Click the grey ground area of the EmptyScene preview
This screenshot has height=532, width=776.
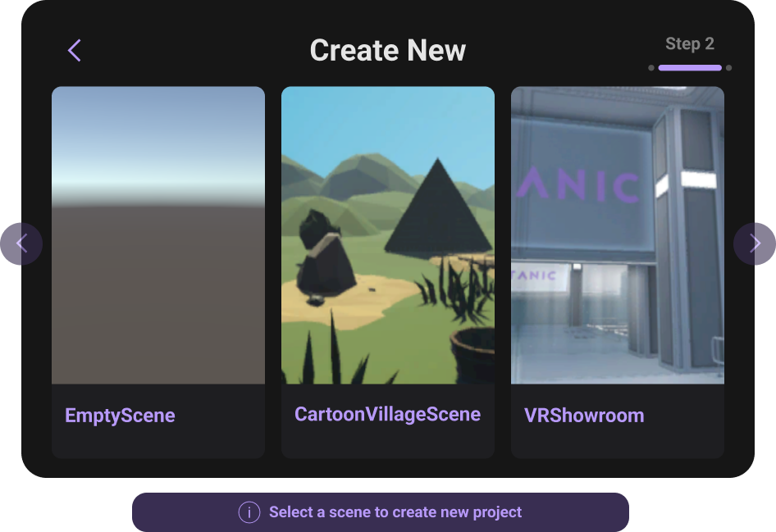coord(158,303)
